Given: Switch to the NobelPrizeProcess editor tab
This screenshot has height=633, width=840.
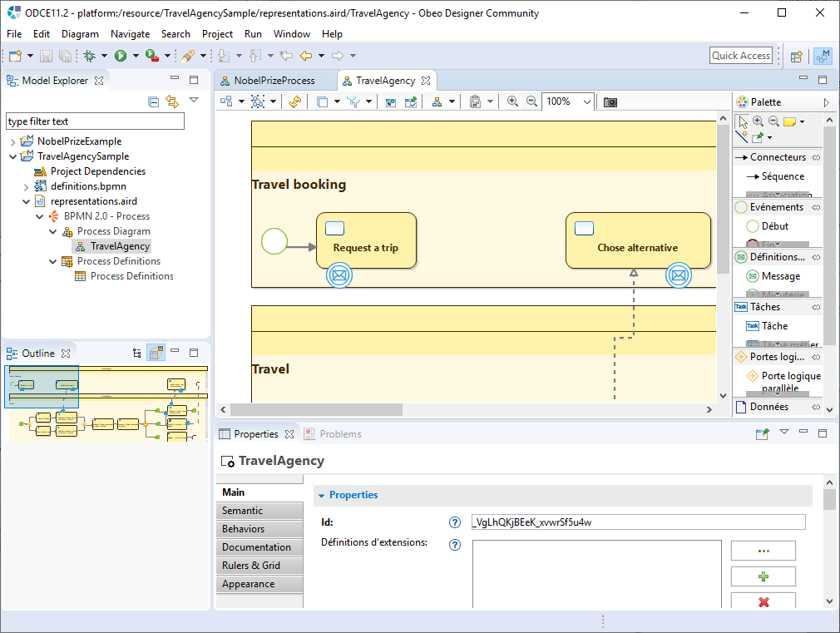Looking at the screenshot, I should click(x=274, y=81).
